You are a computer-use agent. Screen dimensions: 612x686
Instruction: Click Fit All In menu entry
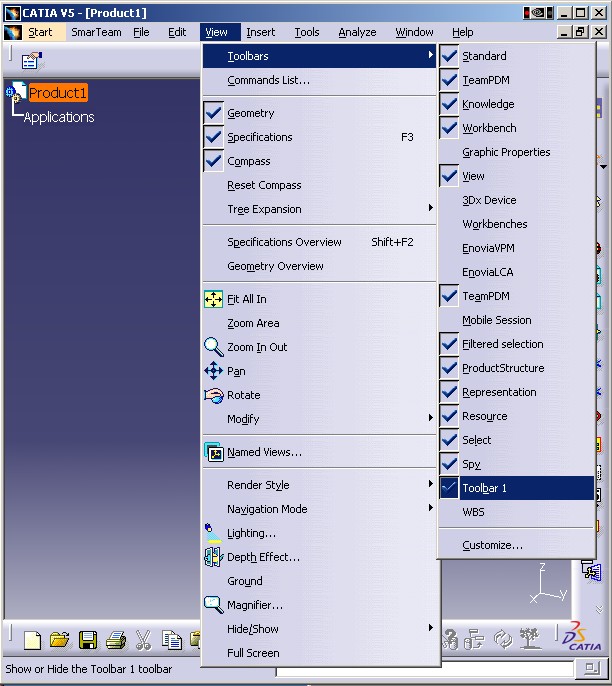(x=320, y=299)
